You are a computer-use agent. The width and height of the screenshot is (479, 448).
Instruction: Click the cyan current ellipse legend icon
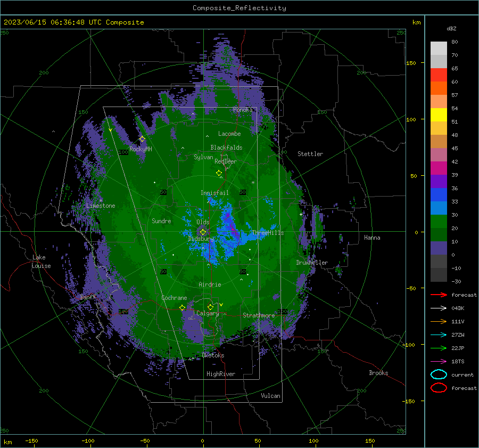point(439,374)
